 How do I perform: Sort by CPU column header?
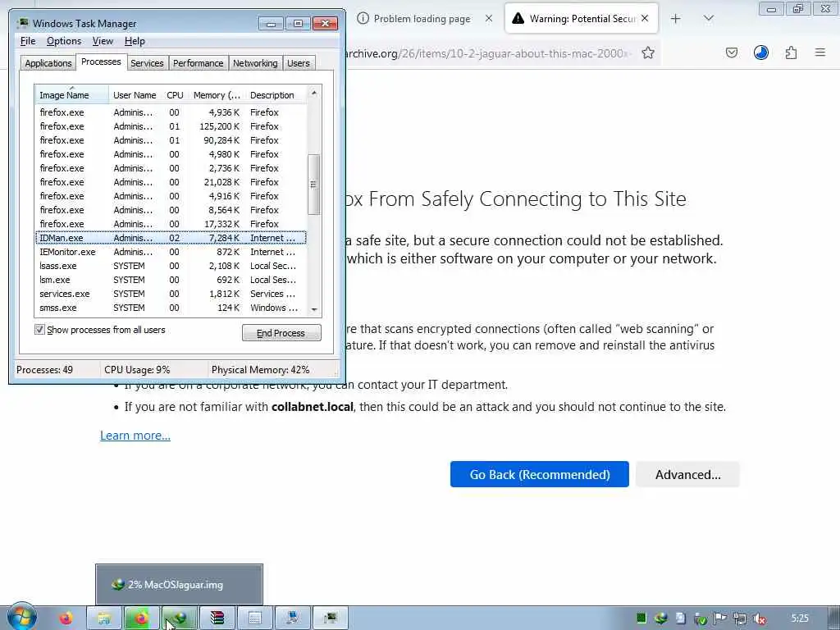[x=175, y=95]
